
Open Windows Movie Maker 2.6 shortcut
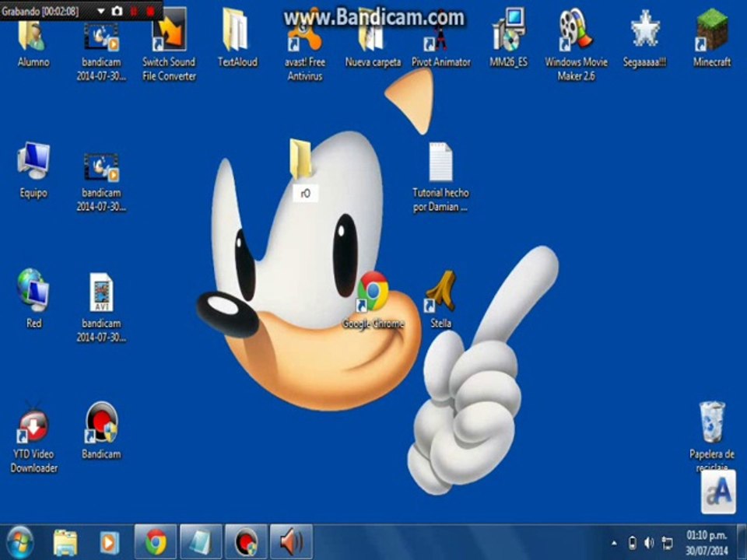pos(576,45)
